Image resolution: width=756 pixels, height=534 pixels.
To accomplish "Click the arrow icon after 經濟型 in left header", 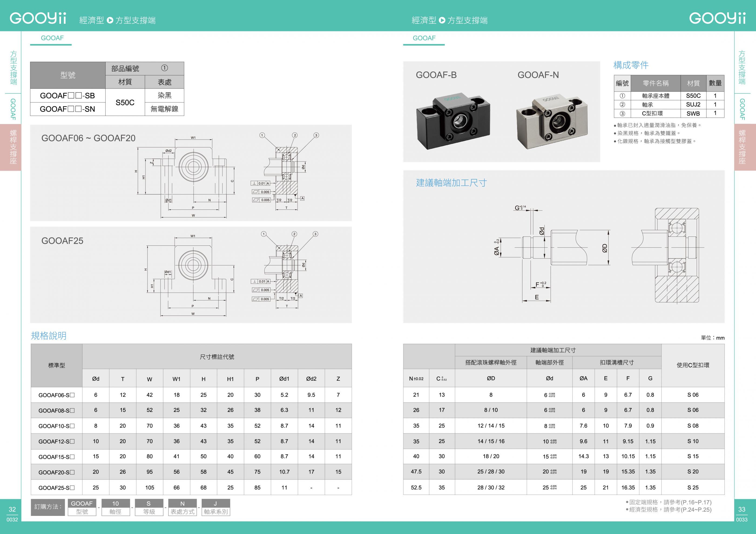I will pyautogui.click(x=110, y=21).
